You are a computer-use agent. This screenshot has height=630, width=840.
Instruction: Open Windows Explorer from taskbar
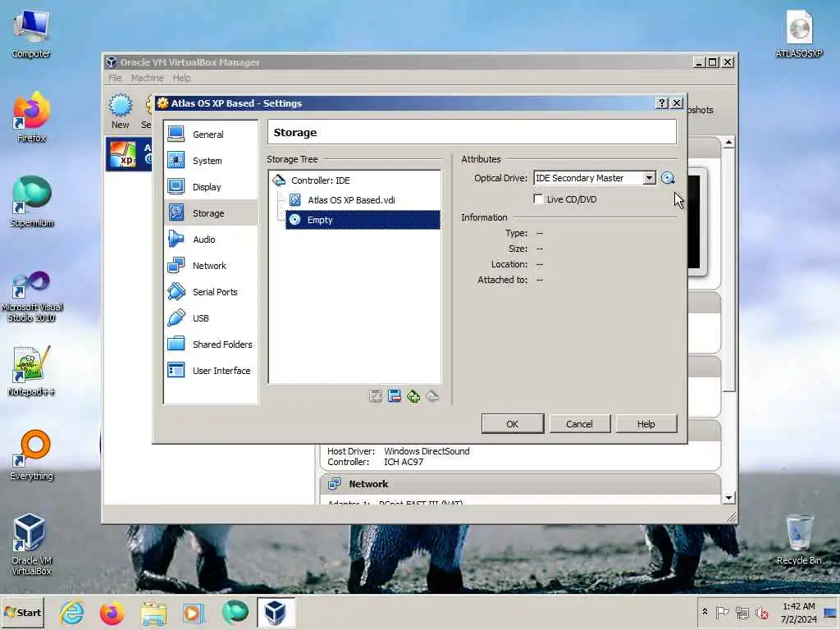(153, 613)
